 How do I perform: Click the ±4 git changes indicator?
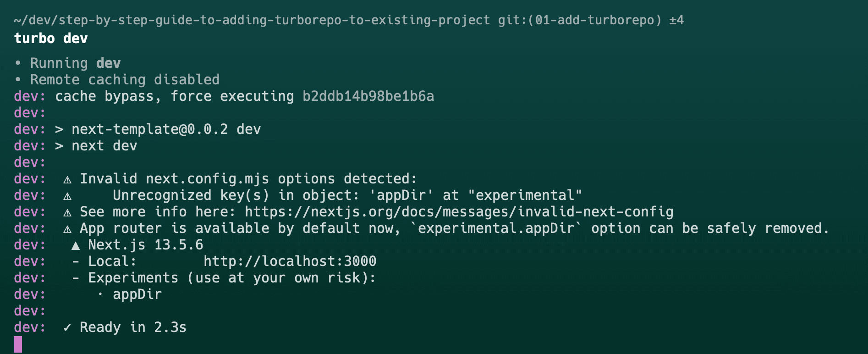[676, 20]
